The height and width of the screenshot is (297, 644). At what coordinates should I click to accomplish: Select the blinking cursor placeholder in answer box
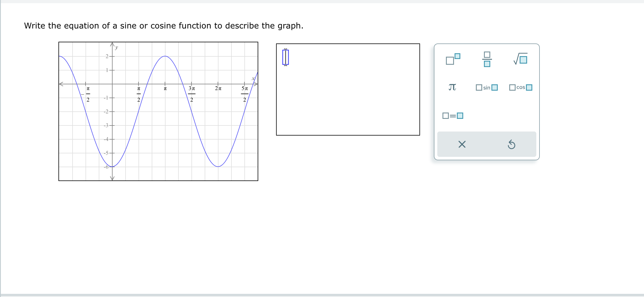[285, 57]
